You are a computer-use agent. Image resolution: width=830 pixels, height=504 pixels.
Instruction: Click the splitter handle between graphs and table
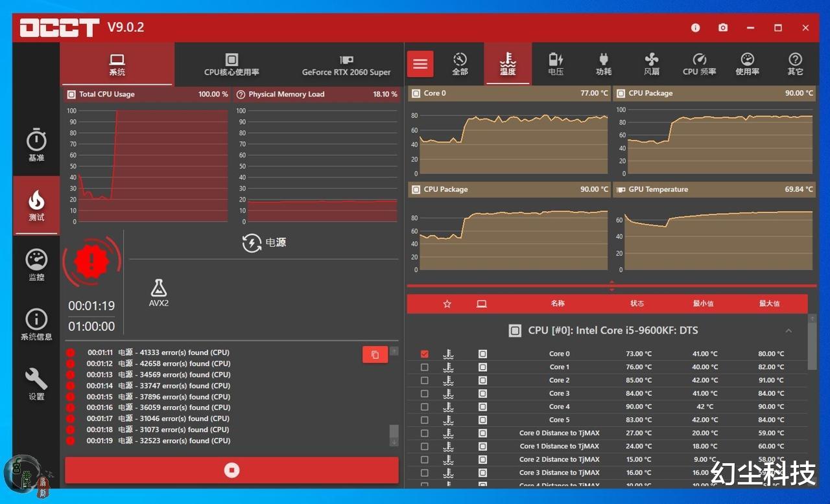pos(611,285)
